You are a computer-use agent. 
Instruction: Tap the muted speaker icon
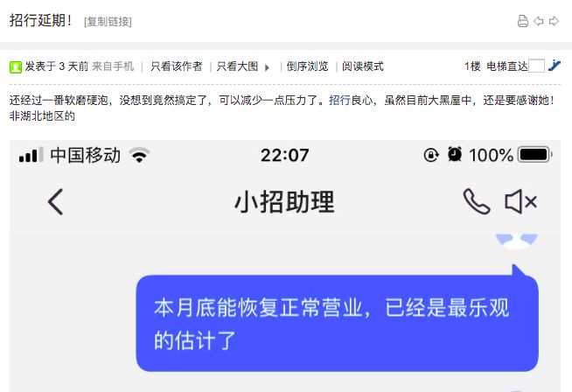coord(520,201)
